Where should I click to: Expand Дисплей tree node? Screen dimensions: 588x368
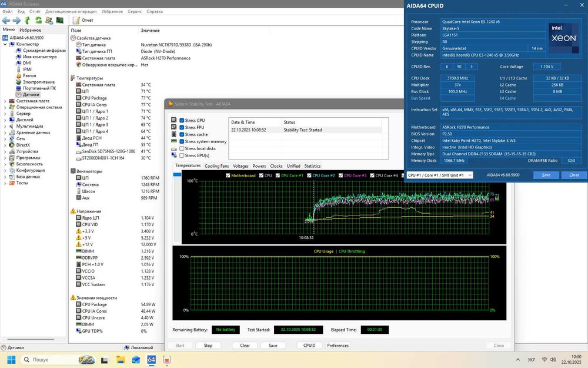[x=5, y=120]
